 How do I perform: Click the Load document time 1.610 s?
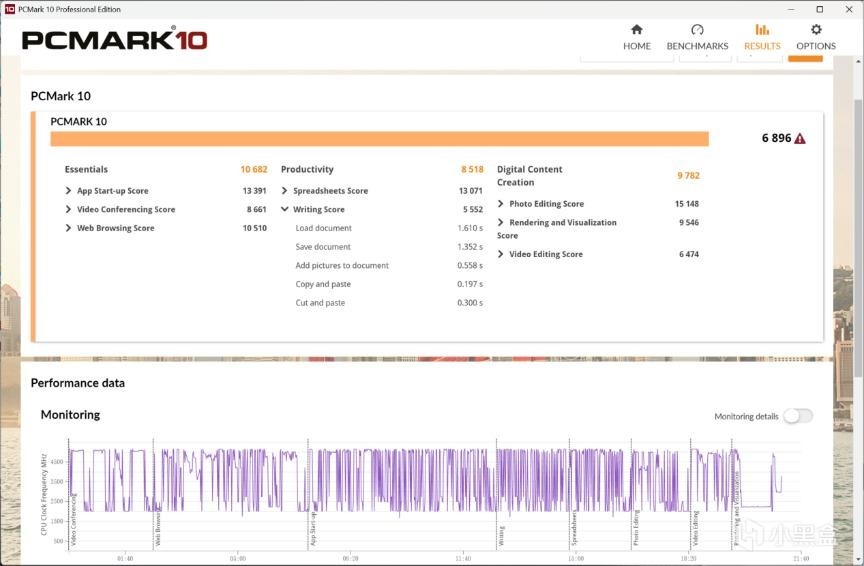(x=470, y=228)
